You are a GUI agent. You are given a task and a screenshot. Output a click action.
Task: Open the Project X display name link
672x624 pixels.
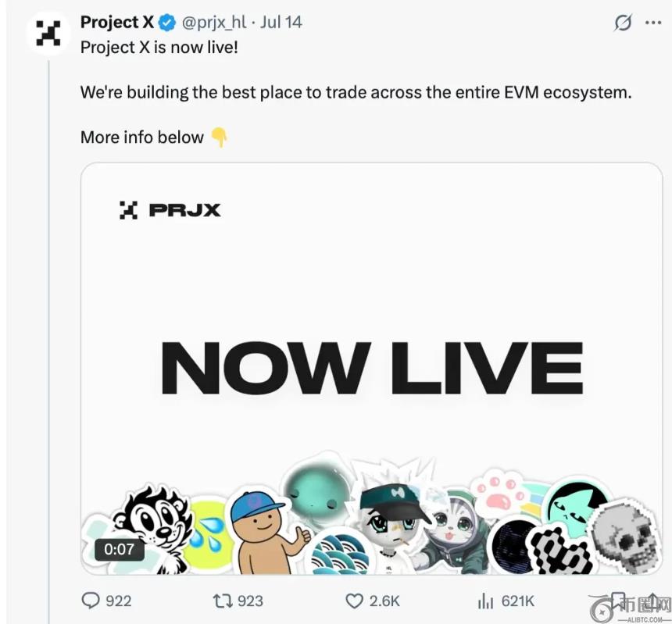coord(117,23)
